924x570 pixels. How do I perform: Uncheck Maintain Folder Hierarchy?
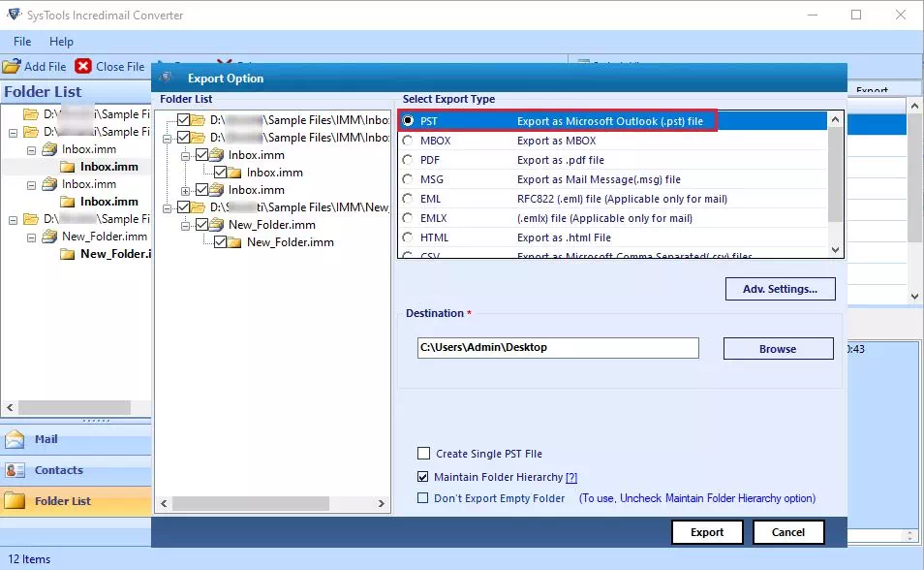tap(422, 477)
